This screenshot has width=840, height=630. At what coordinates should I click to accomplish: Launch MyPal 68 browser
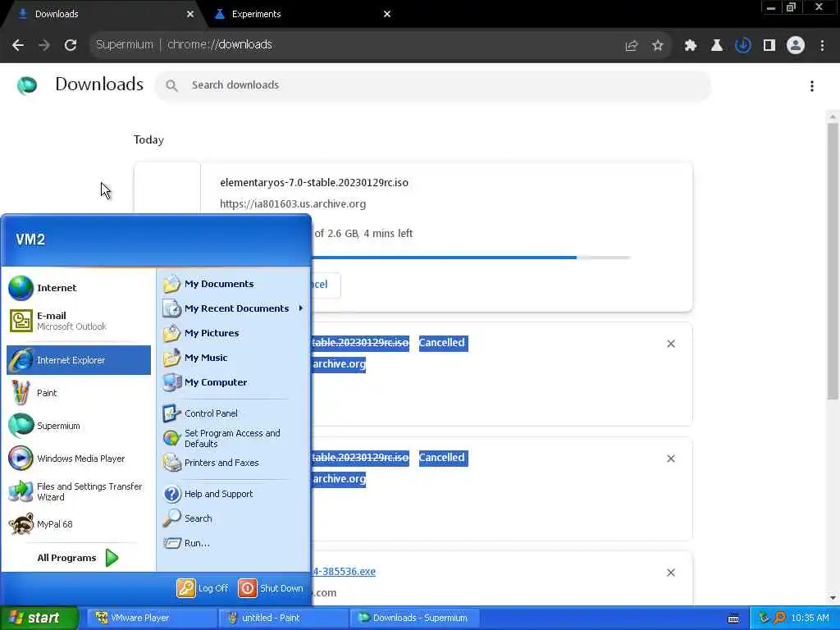(78, 524)
